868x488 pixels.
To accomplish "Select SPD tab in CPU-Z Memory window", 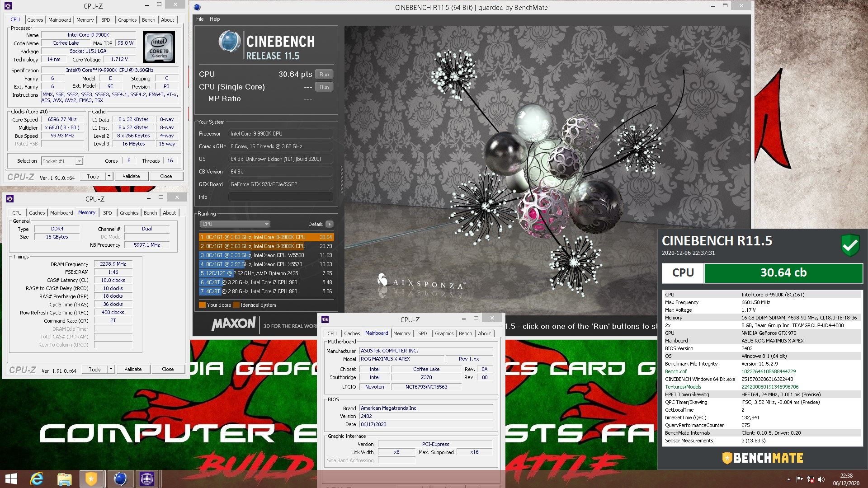I will pos(107,213).
